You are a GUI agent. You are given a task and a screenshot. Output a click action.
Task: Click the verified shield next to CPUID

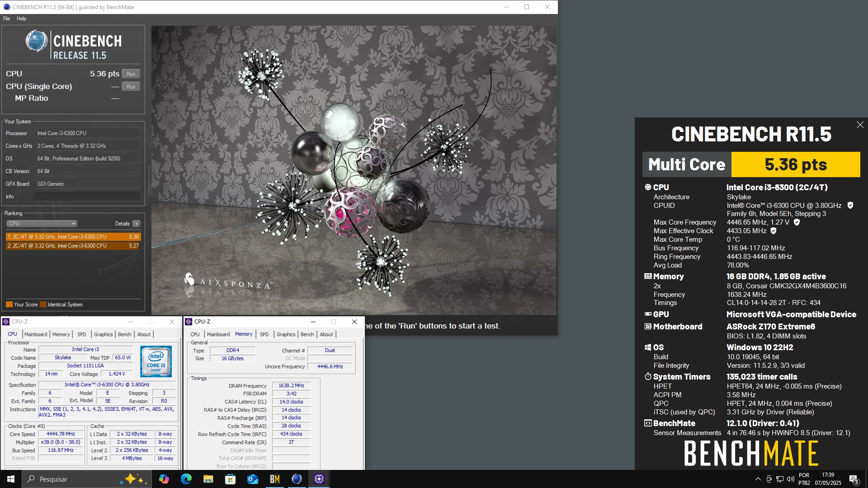click(x=850, y=205)
